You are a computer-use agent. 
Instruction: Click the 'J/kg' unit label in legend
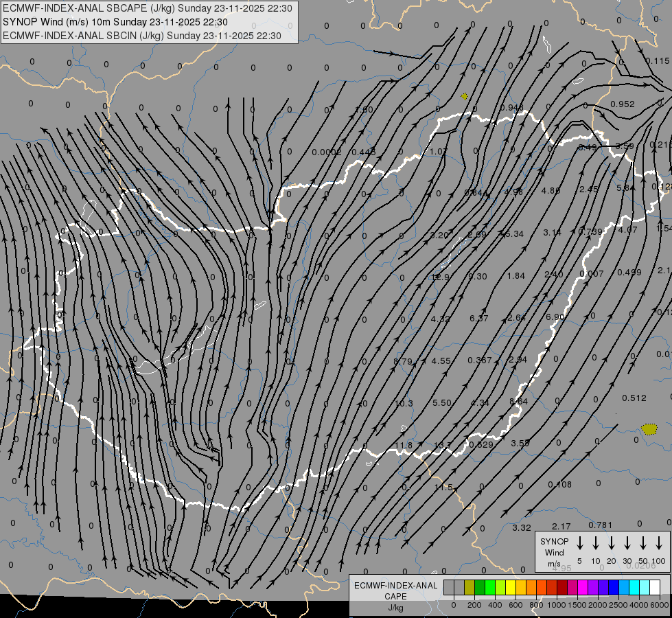[x=395, y=608]
